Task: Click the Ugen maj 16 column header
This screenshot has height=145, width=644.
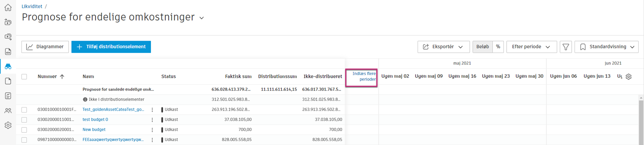Action: click(462, 76)
